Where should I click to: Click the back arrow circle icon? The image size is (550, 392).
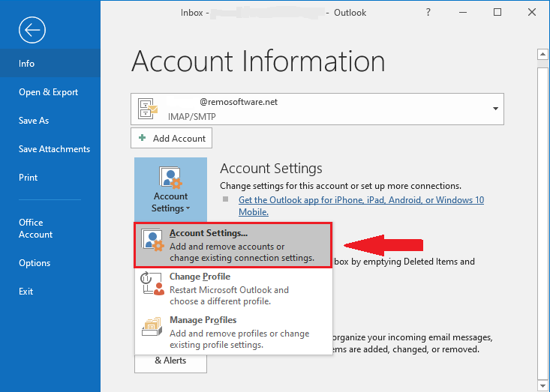point(32,30)
